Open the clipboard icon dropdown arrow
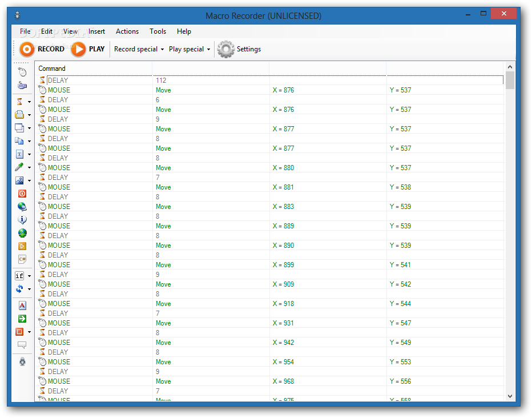 [x=29, y=141]
